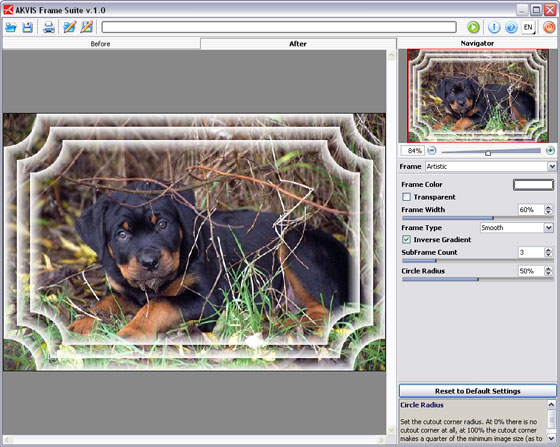
Task: Enable the Transparent checkbox
Action: click(x=406, y=197)
